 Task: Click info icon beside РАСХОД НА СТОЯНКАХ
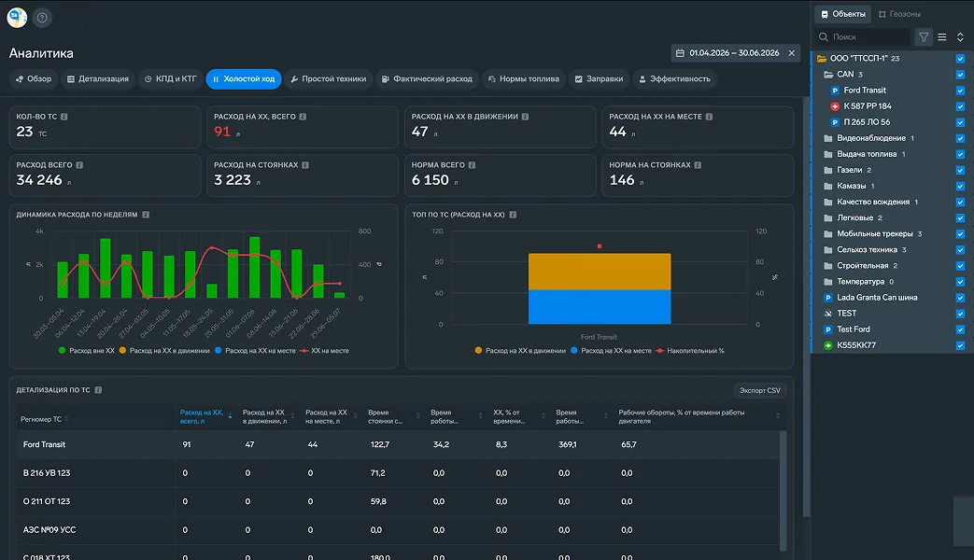(x=305, y=165)
